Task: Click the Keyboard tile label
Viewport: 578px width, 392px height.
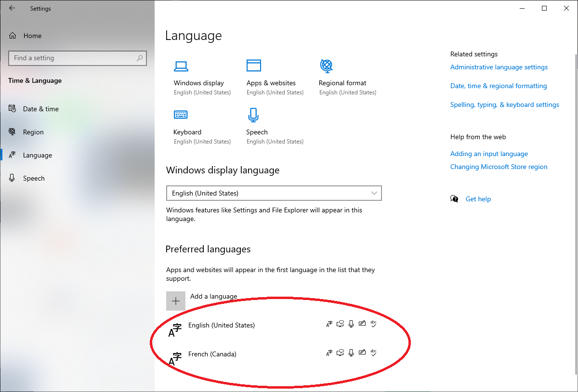Action: click(x=187, y=132)
